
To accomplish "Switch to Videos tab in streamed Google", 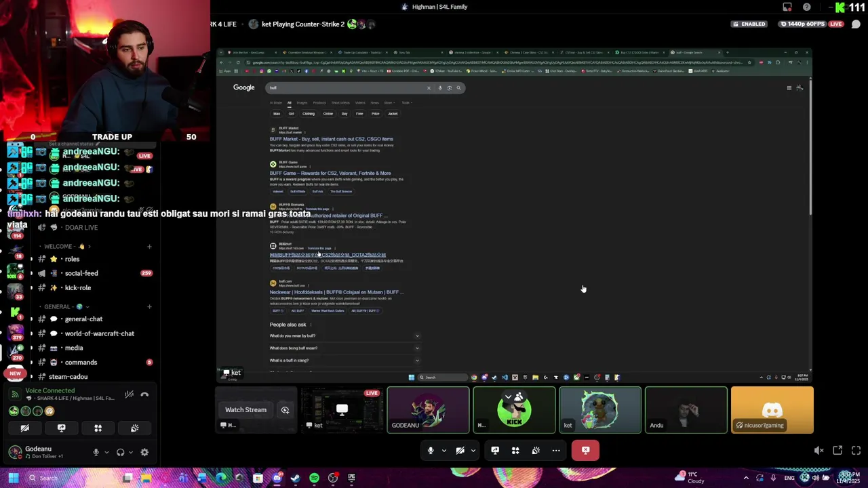I will [x=360, y=103].
